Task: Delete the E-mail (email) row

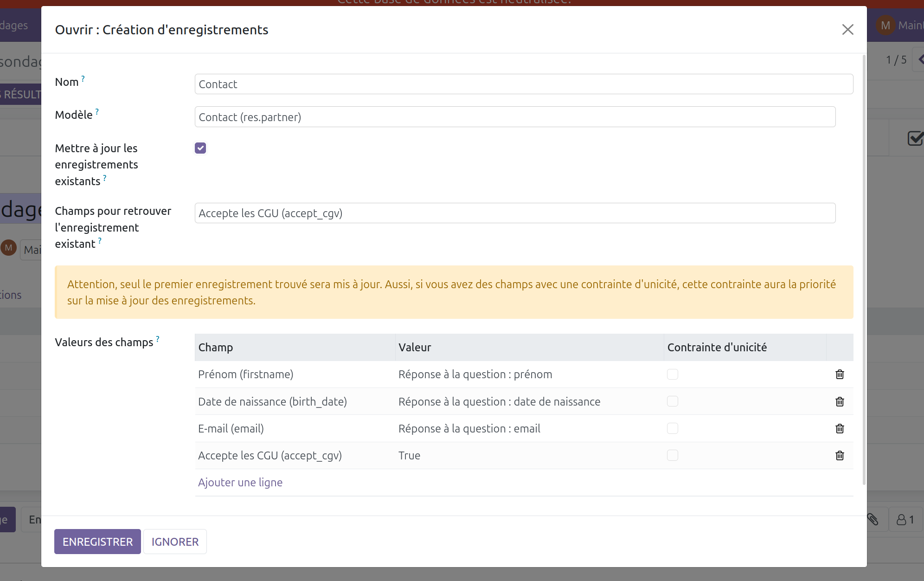Action: (840, 428)
